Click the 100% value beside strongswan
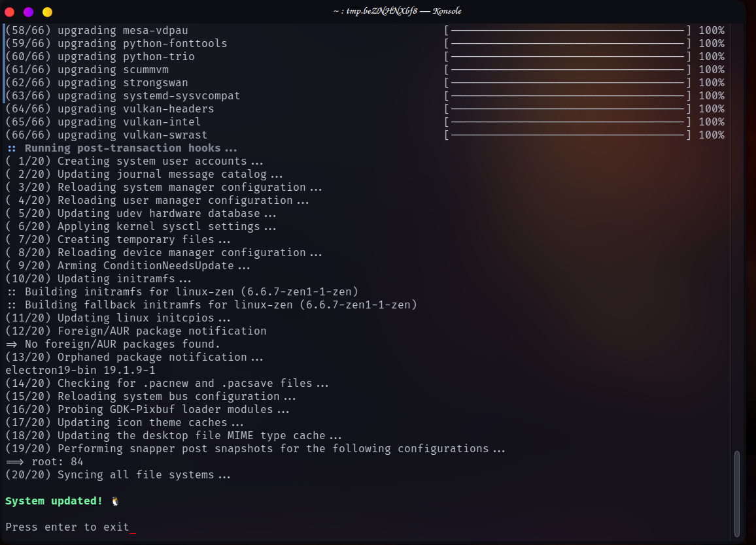 point(711,82)
